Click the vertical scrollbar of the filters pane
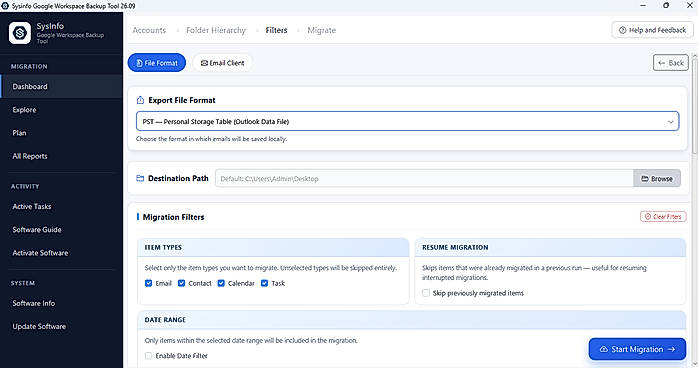Screen dimensions: 698x368 point(694,107)
